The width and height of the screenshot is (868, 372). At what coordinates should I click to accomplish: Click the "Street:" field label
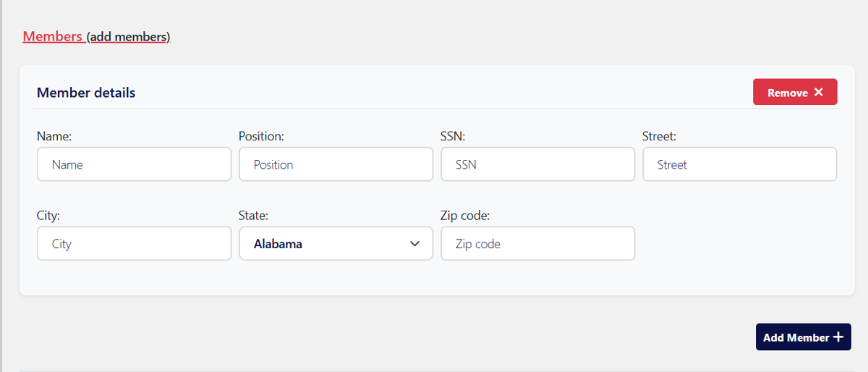point(659,135)
